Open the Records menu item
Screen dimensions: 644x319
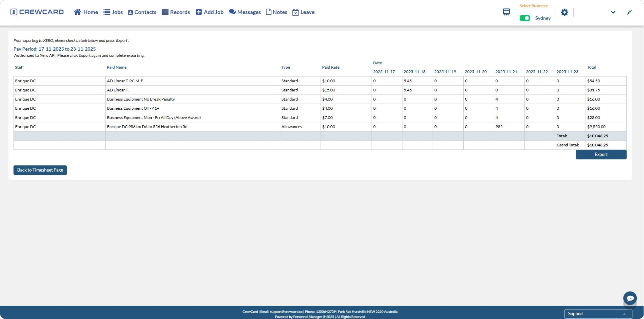pyautogui.click(x=180, y=12)
